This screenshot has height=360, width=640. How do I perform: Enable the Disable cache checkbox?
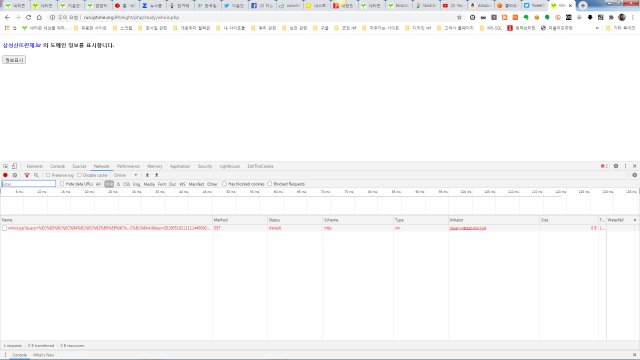pos(80,175)
